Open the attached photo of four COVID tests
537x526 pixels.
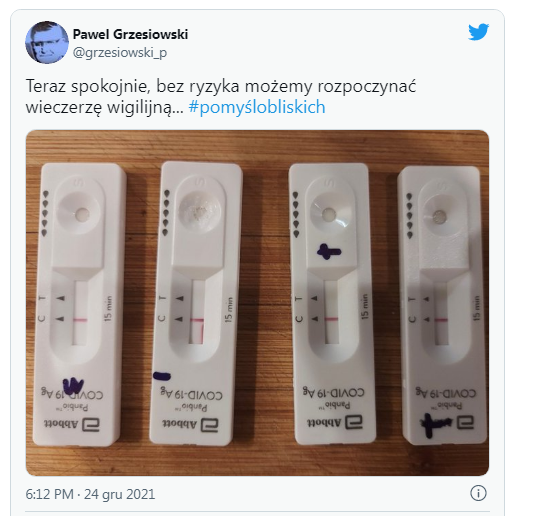tap(258, 303)
